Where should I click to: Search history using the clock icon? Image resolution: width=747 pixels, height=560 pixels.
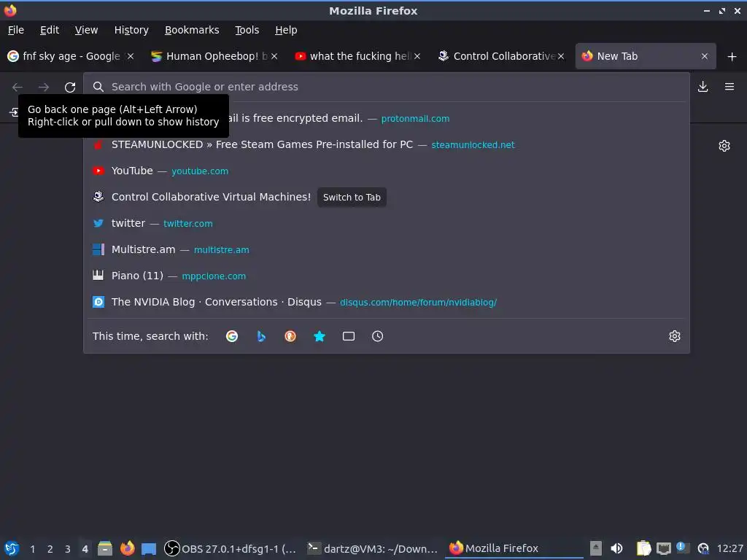pos(377,336)
